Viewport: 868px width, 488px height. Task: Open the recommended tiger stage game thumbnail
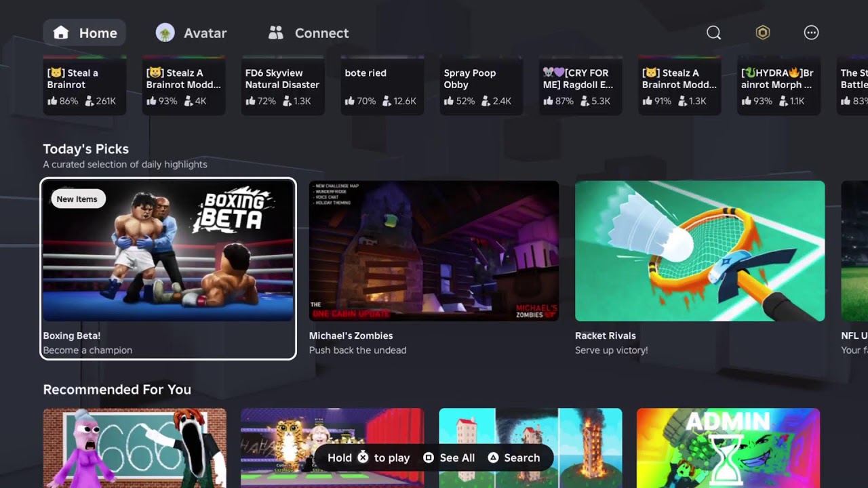click(332, 447)
